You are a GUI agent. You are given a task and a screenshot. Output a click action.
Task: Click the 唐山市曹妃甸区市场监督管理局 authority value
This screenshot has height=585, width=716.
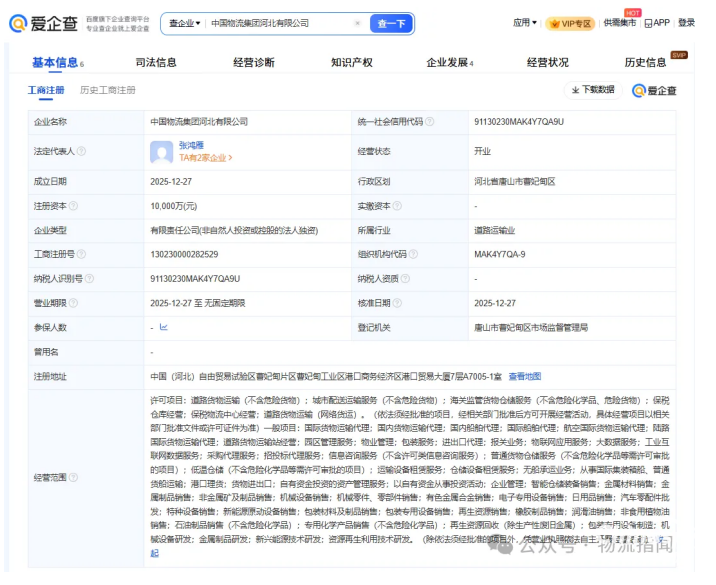[531, 327]
